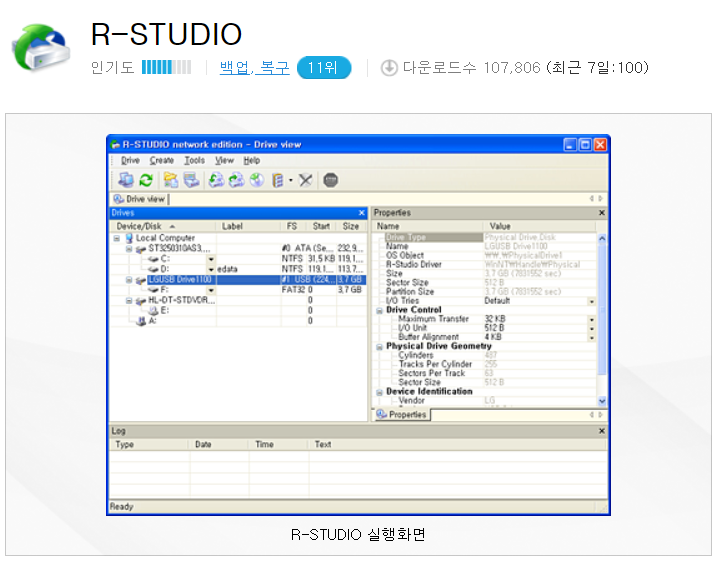Collapse the ST3250310AS3 drive node
The height and width of the screenshot is (561, 719).
[129, 249]
